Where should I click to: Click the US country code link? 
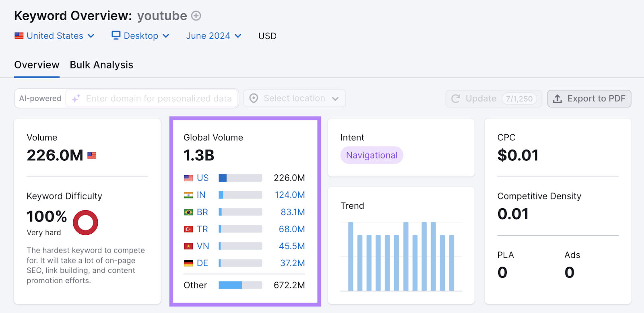(x=203, y=178)
